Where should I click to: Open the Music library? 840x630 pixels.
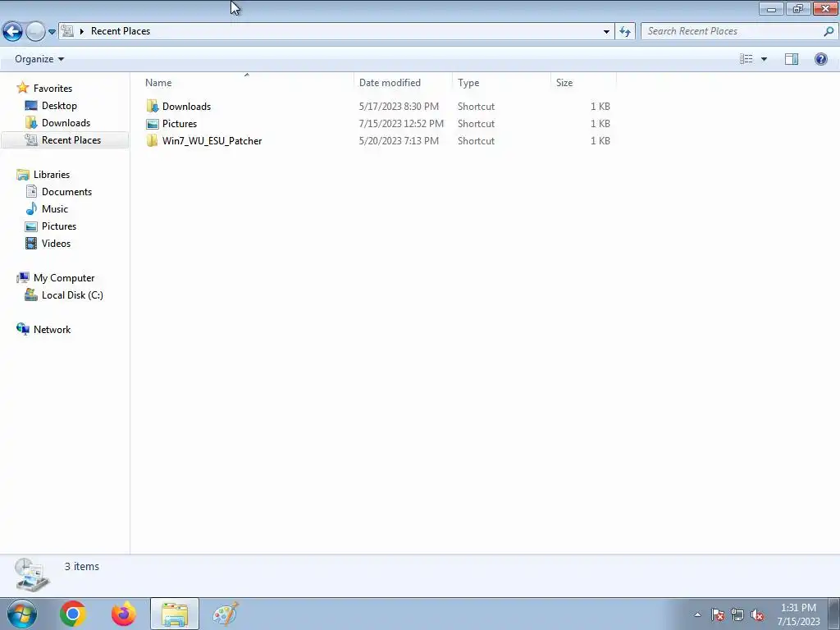point(55,209)
